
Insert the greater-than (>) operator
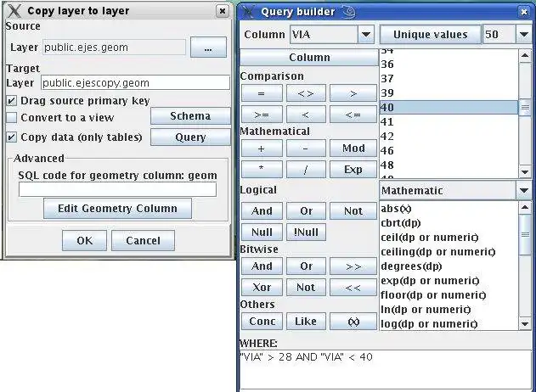coord(353,93)
